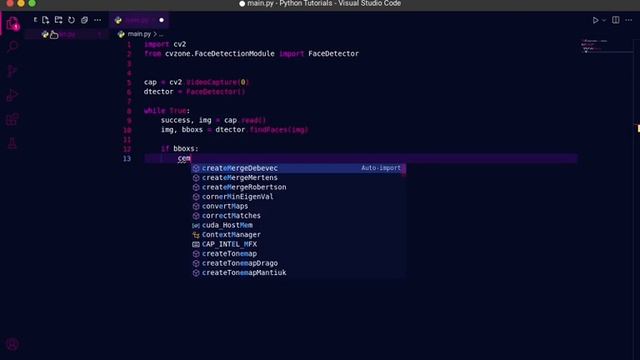The height and width of the screenshot is (360, 640).
Task: Click the Auto-import label in suggestions
Action: [x=380, y=168]
